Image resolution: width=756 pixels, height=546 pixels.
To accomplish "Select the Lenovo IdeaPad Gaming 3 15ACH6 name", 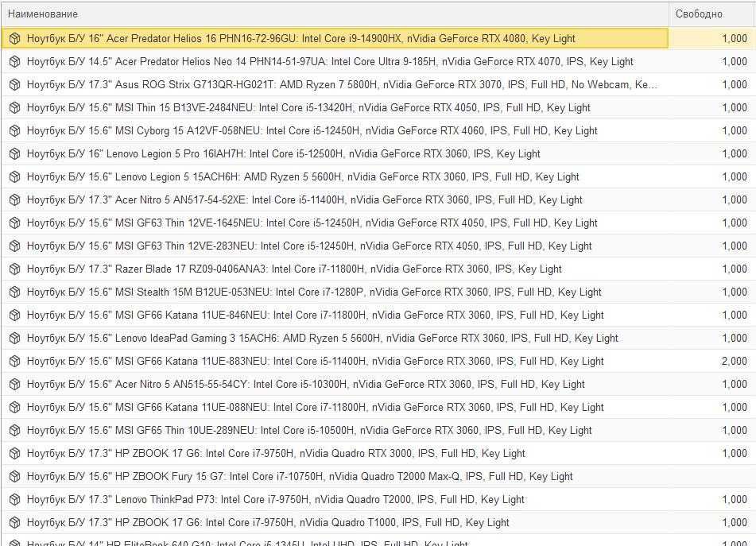I will click(x=323, y=339).
